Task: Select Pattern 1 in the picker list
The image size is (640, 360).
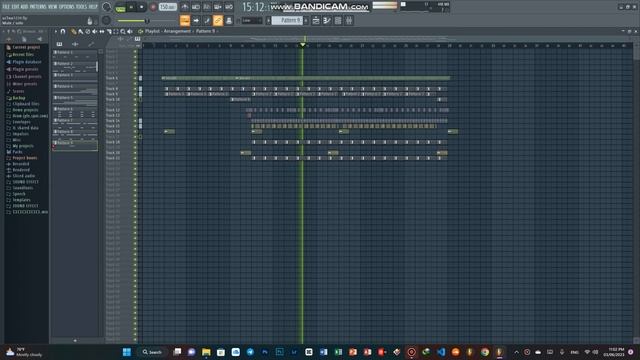Action: (x=75, y=55)
